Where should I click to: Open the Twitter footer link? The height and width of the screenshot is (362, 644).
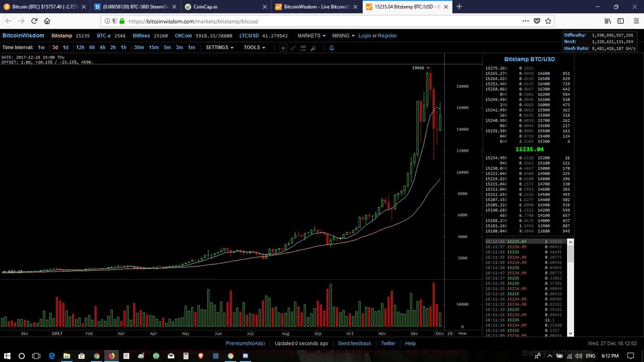tap(388, 343)
